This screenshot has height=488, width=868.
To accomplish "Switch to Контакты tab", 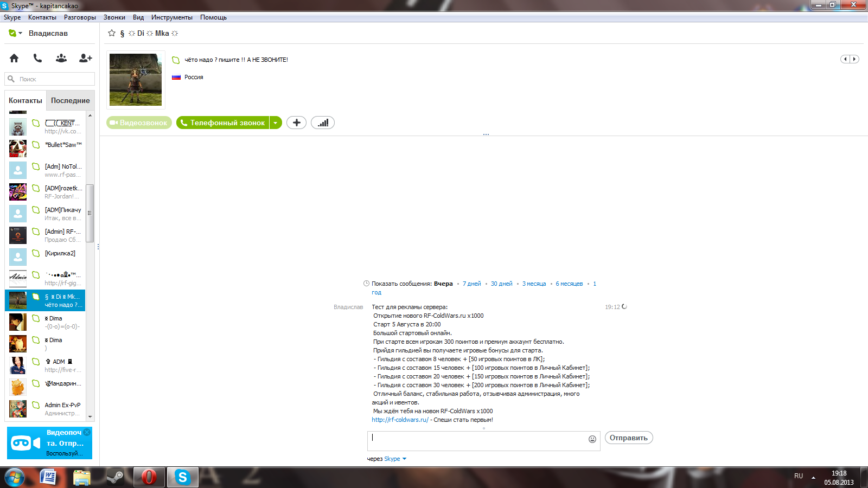I will point(25,100).
